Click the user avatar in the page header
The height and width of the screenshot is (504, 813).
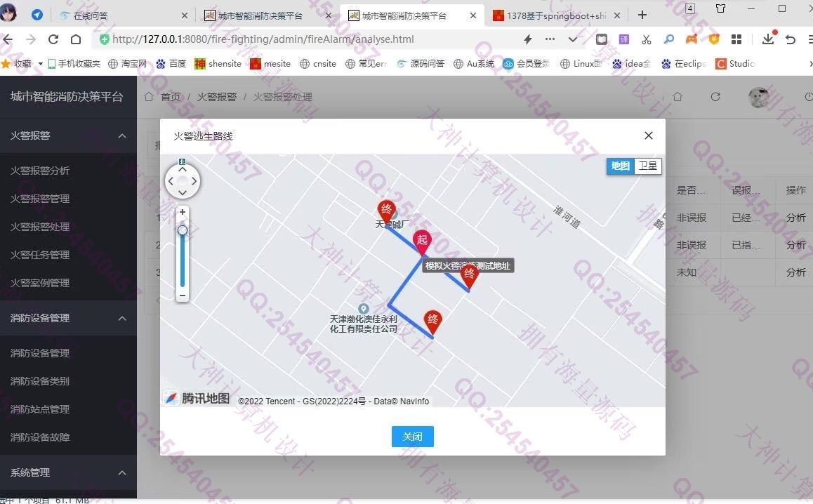point(758,97)
